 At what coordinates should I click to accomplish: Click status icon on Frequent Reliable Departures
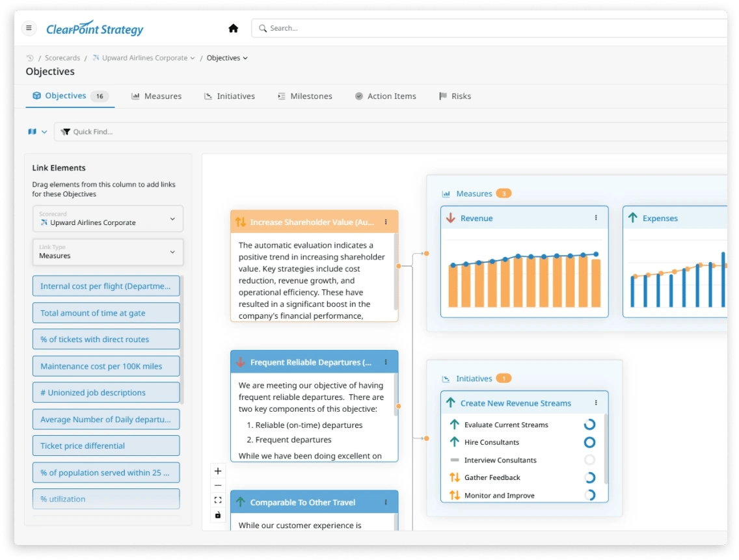point(240,362)
